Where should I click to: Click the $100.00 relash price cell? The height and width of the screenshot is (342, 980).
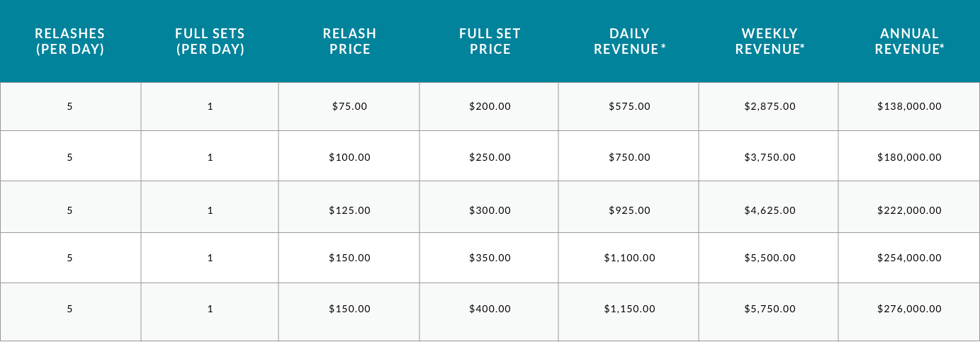click(349, 157)
